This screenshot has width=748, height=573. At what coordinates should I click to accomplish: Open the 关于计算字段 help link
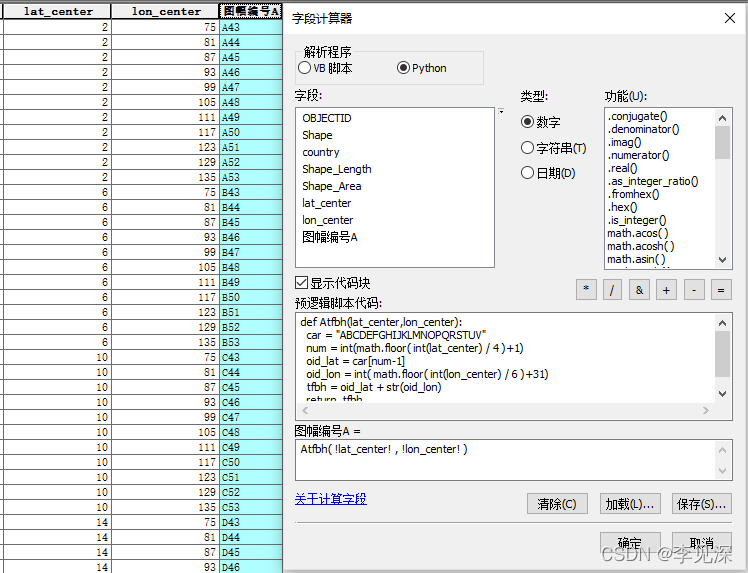[330, 499]
